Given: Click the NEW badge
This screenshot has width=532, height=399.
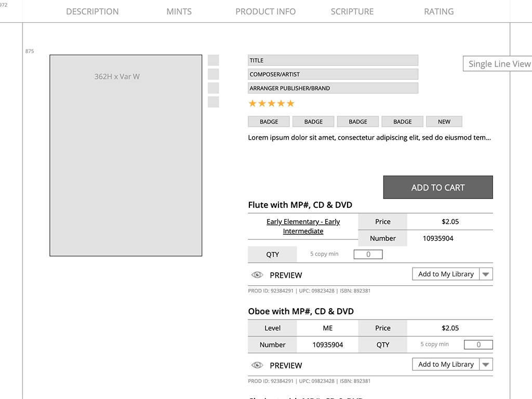Looking at the screenshot, I should [x=444, y=122].
